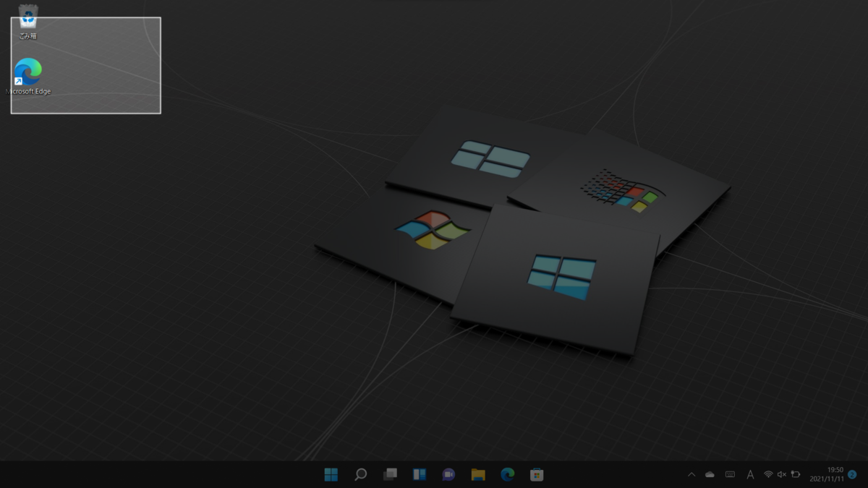Open the Windows Start menu
The image size is (868, 488).
point(331,474)
